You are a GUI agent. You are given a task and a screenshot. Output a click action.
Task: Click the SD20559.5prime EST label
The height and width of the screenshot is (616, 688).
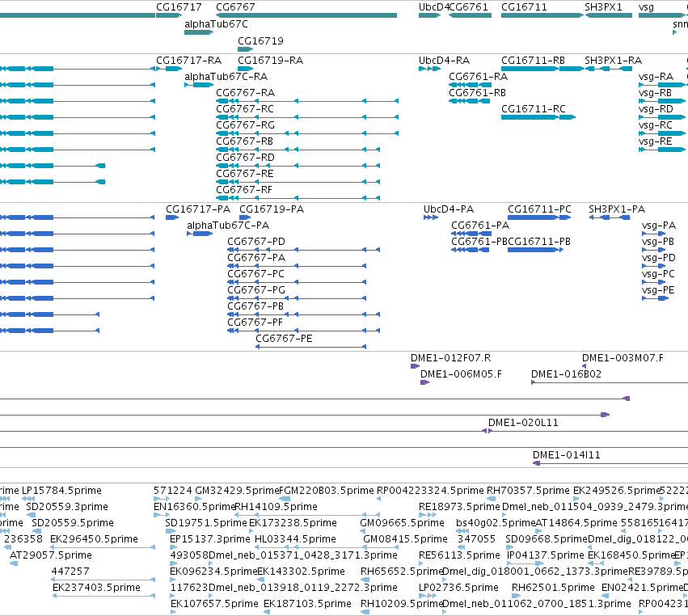click(x=73, y=523)
